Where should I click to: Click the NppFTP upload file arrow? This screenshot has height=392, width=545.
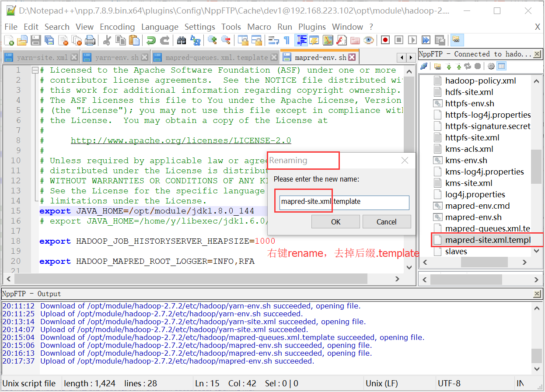tap(458, 66)
